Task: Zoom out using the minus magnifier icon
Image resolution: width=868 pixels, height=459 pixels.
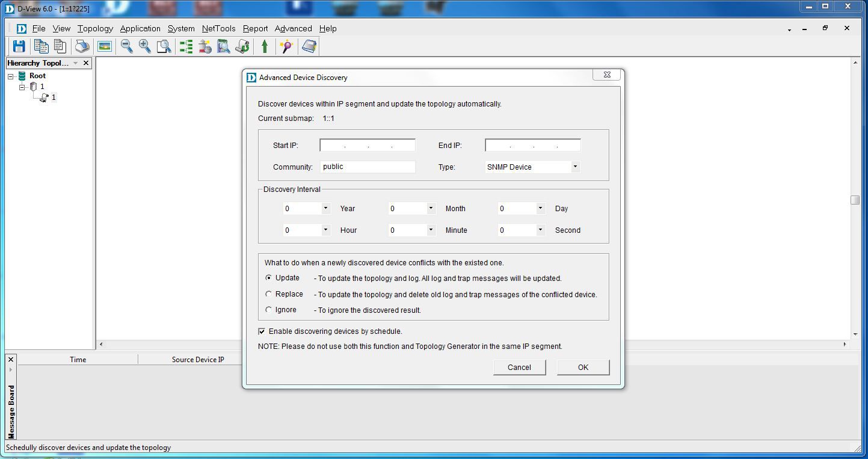Action: [x=126, y=46]
